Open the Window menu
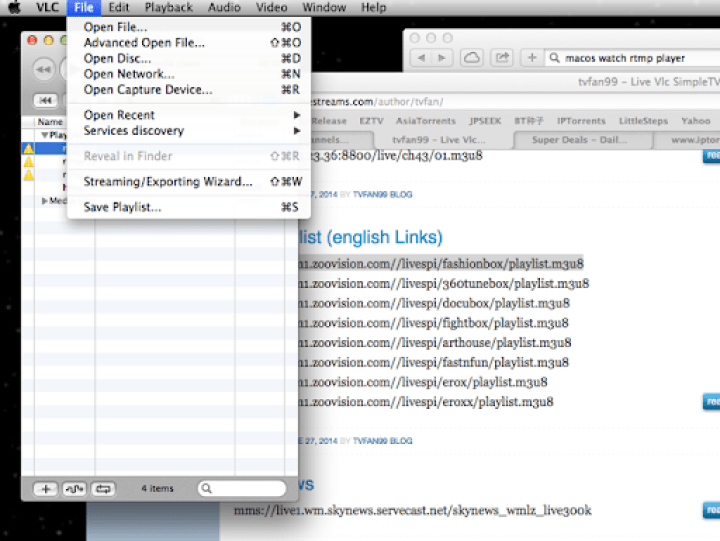The image size is (720, 541). tap(324, 7)
